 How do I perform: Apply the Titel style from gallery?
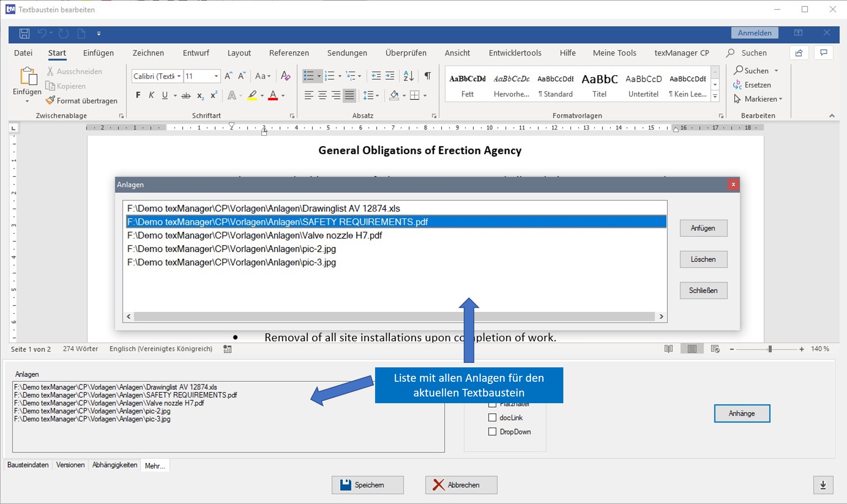click(x=599, y=85)
